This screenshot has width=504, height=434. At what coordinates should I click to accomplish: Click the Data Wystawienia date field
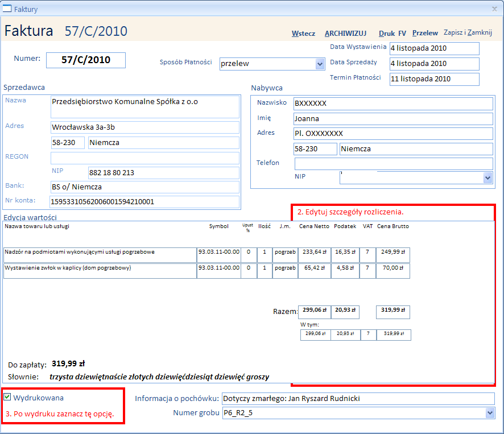click(x=434, y=48)
